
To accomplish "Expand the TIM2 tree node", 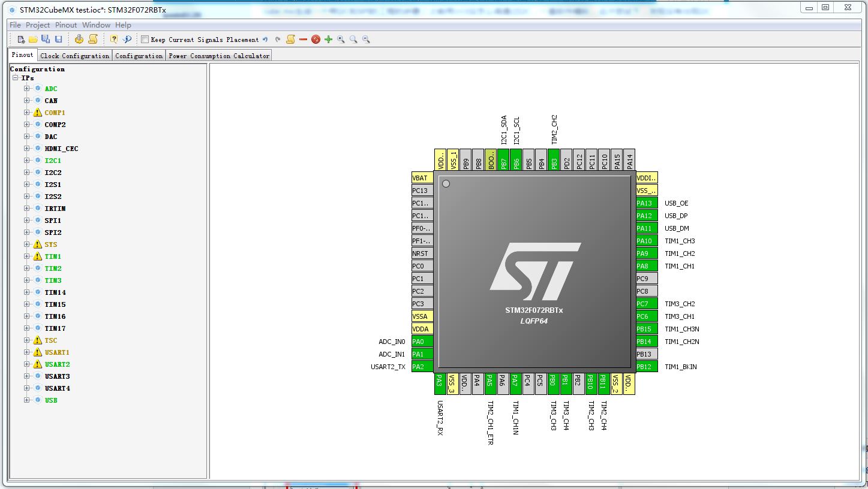I will coord(27,268).
